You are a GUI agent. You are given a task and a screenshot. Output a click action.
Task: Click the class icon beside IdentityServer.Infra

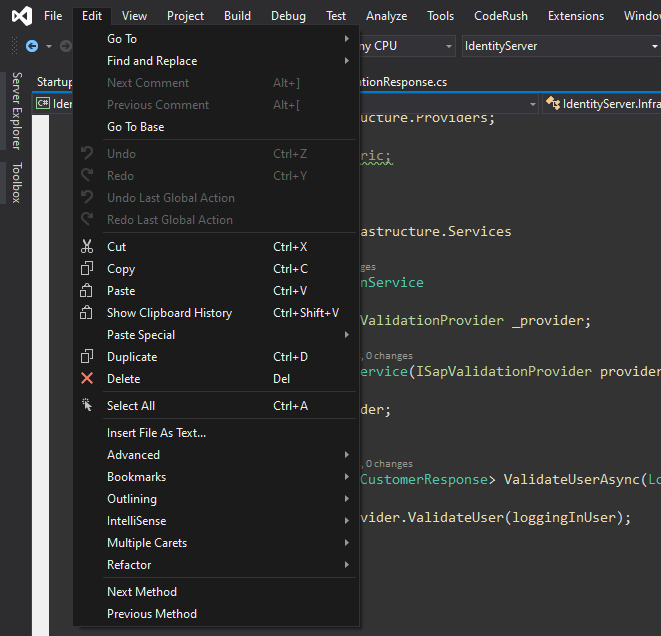(x=553, y=103)
